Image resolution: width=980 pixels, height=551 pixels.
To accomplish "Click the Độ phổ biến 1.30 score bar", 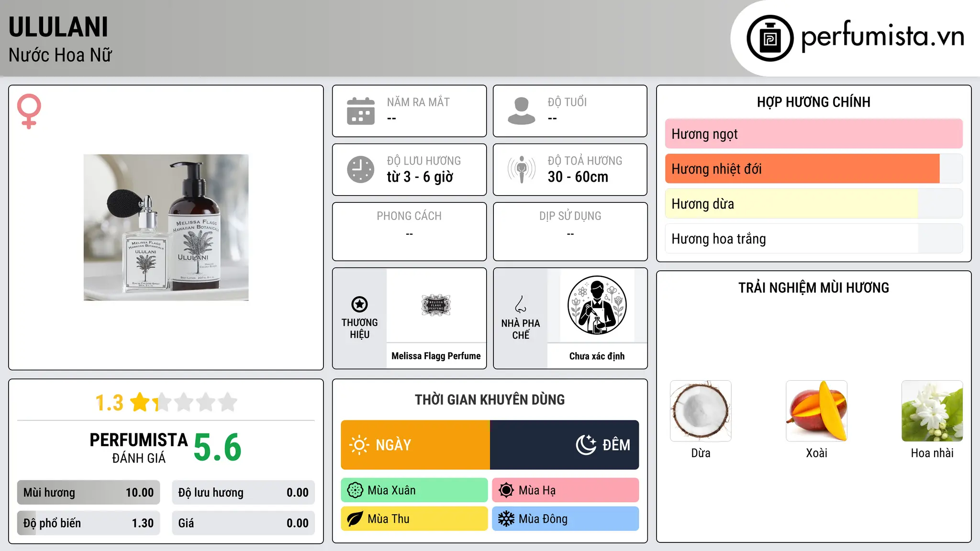I will (x=89, y=523).
